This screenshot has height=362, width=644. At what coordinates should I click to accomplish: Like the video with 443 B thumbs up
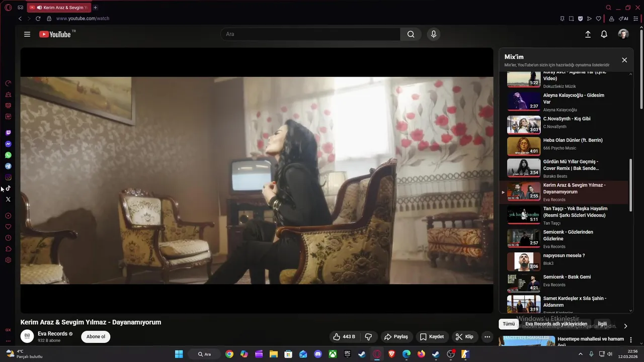[345, 337]
